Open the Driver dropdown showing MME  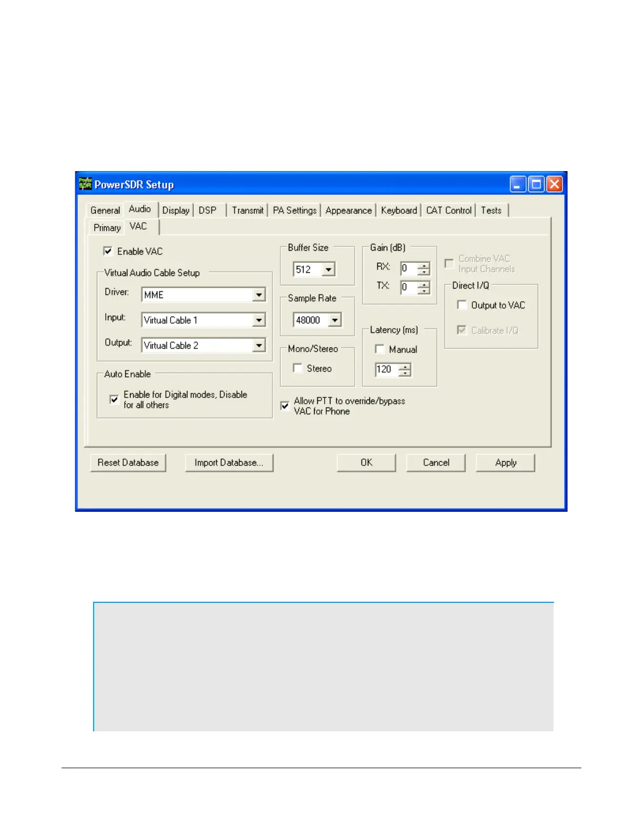point(259,294)
